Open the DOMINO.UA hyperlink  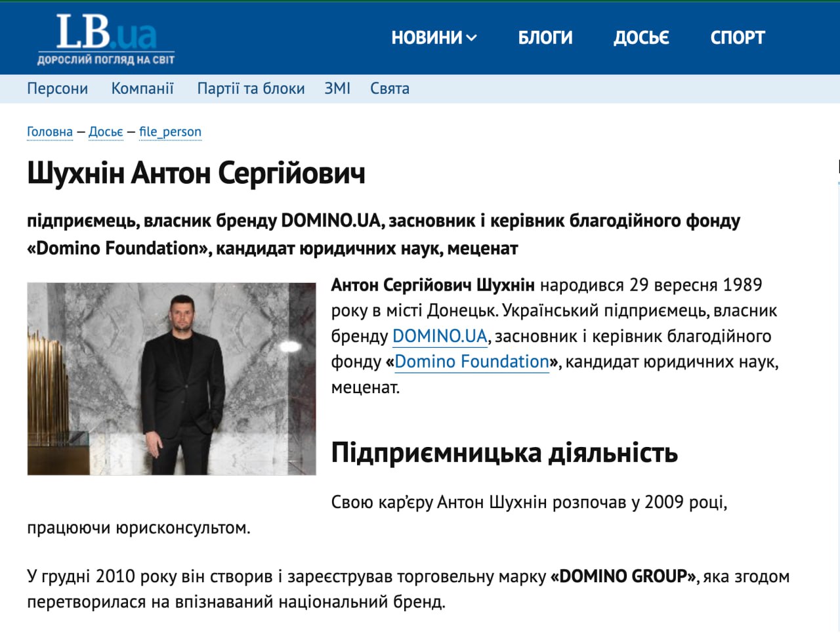[440, 336]
